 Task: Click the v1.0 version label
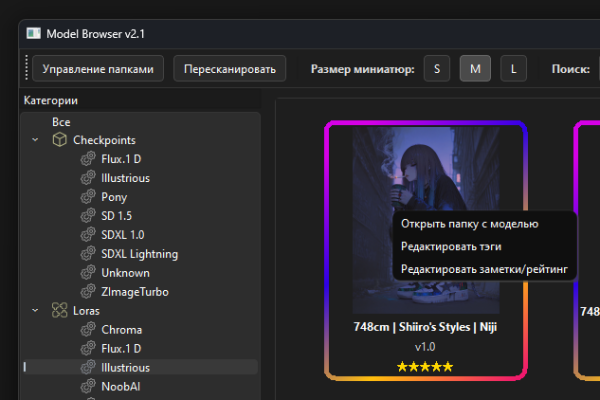(x=425, y=347)
